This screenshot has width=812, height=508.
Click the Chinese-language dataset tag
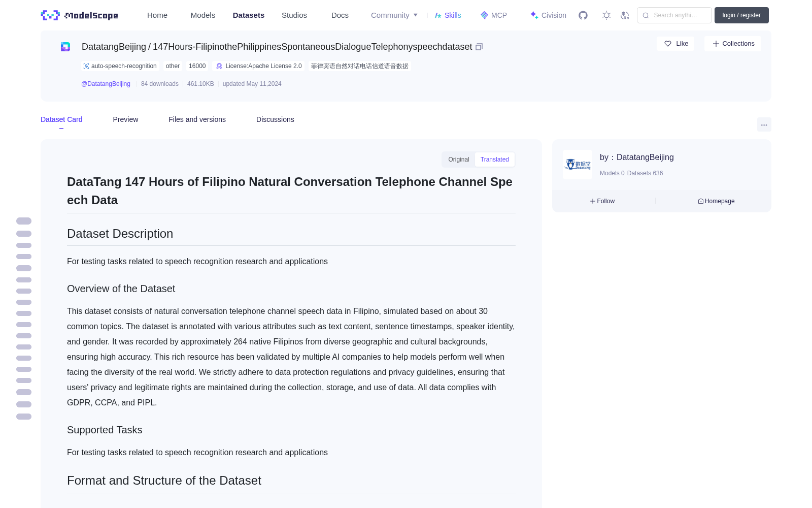coord(360,66)
